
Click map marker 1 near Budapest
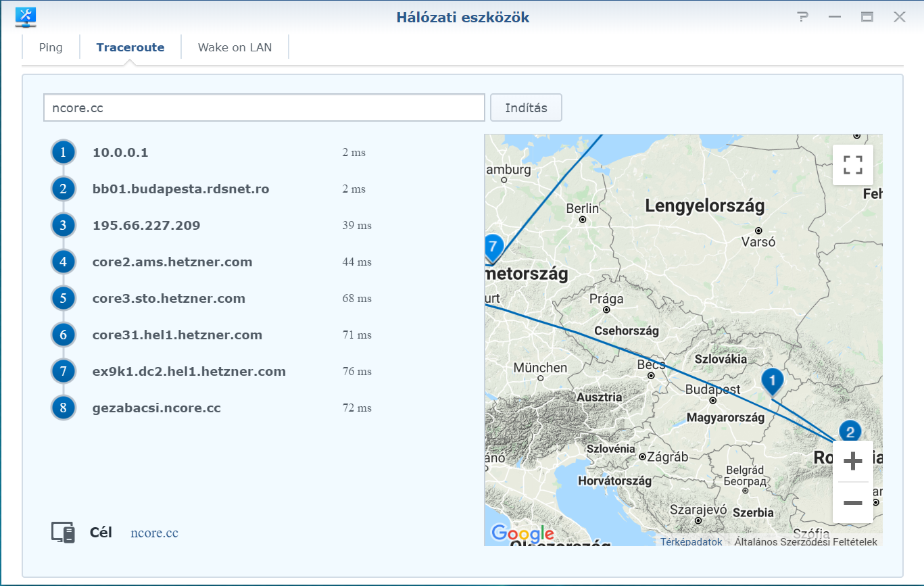(773, 382)
